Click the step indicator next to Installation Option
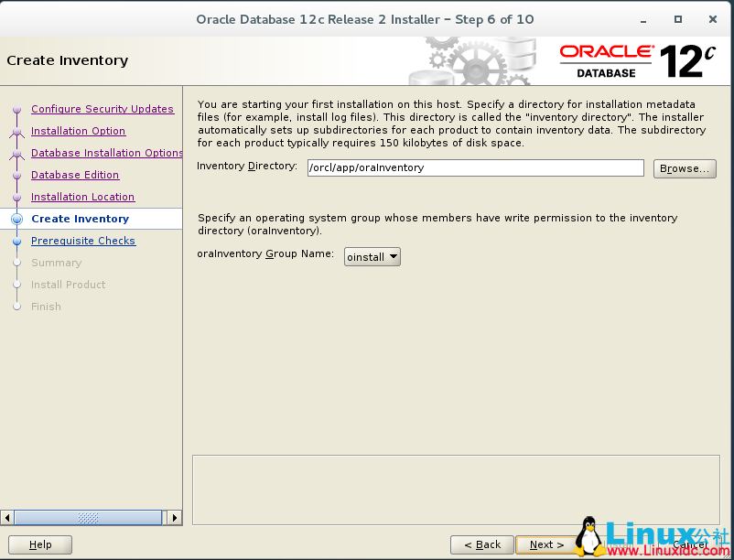 (16, 131)
